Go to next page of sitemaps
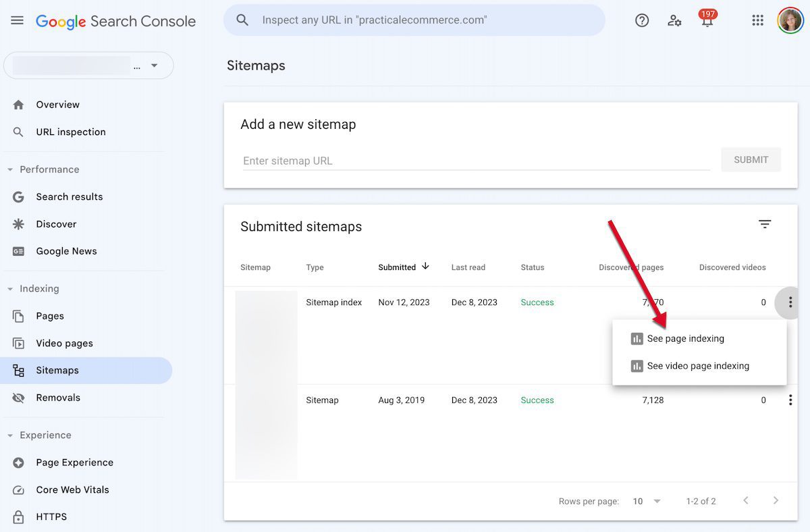Image resolution: width=810 pixels, height=532 pixels. pyautogui.click(x=776, y=500)
